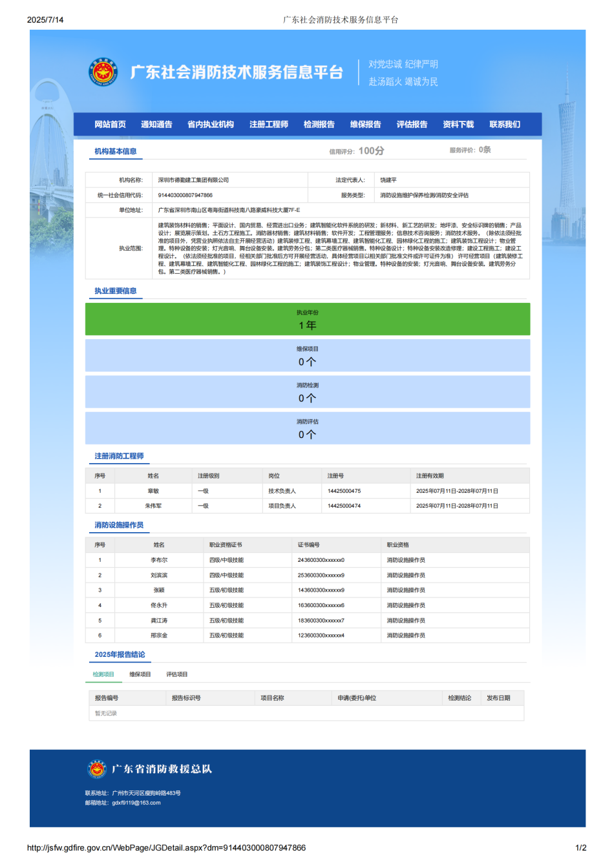
Task: Click certificate number 253600300xxxxxx9
Action: pyautogui.click(x=321, y=575)
